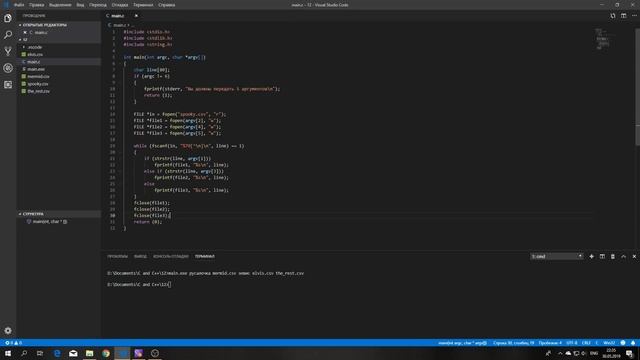Expand the .vscode folder
640x360 pixels.
coord(35,47)
